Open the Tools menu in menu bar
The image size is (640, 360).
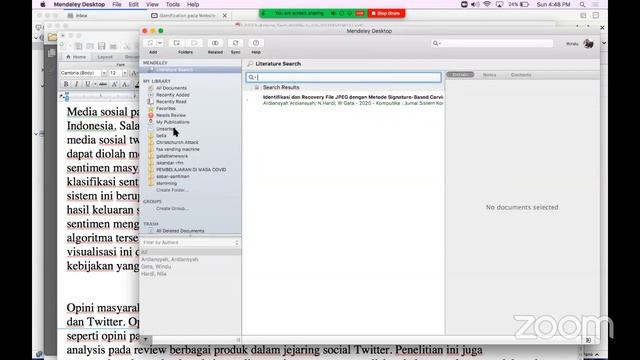173,4
